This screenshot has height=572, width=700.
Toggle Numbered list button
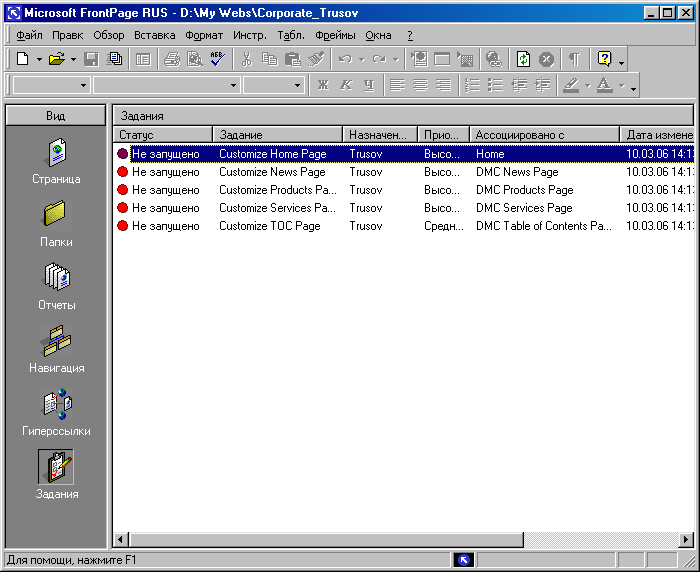472,85
